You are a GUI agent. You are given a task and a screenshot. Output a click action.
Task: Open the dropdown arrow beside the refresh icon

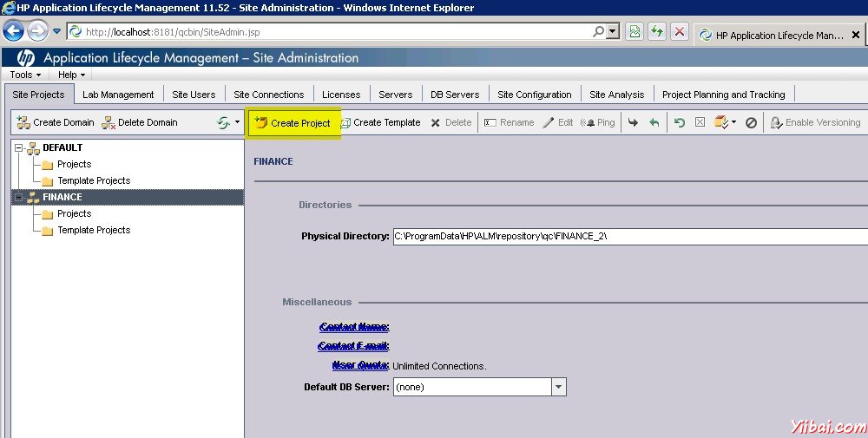[238, 122]
